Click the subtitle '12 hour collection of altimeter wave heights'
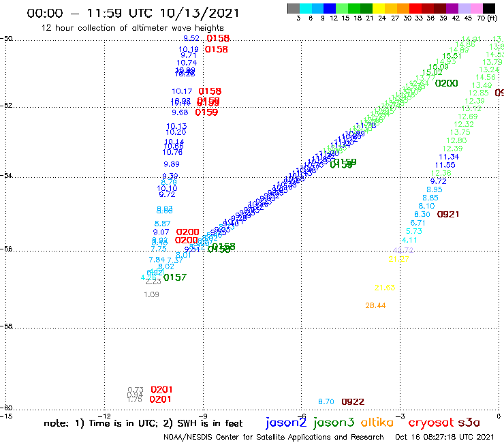The image size is (504, 443). click(x=132, y=28)
